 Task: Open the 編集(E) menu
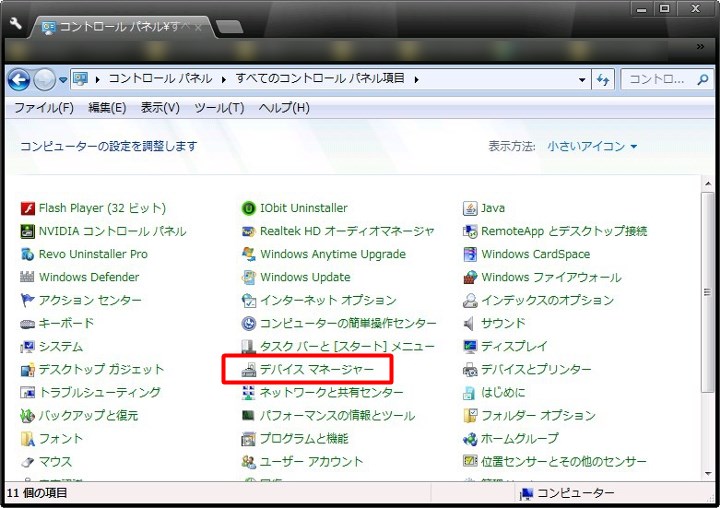pyautogui.click(x=107, y=108)
